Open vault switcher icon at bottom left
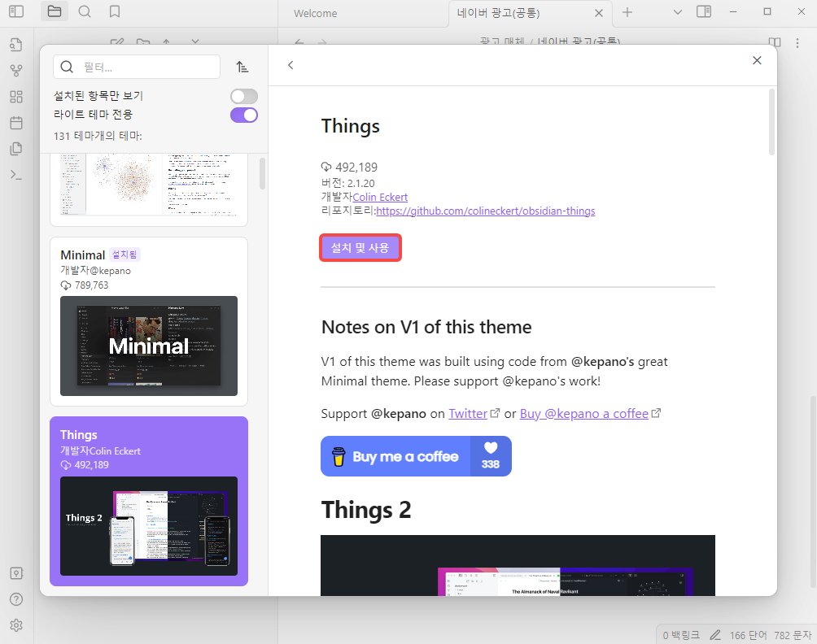The image size is (817, 644). pyautogui.click(x=16, y=573)
